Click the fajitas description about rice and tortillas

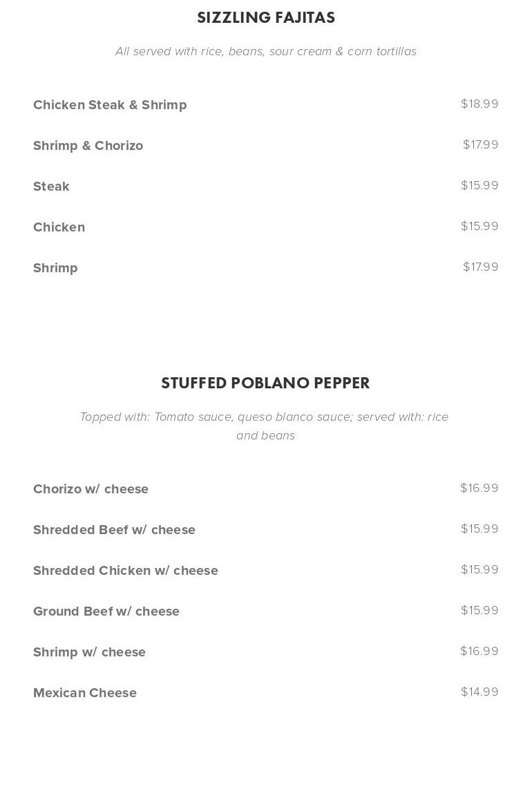click(266, 52)
